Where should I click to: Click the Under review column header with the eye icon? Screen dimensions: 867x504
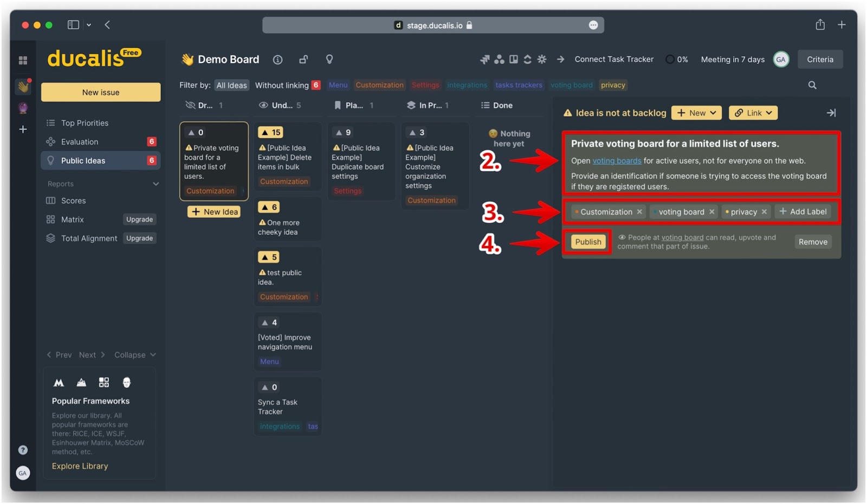280,105
